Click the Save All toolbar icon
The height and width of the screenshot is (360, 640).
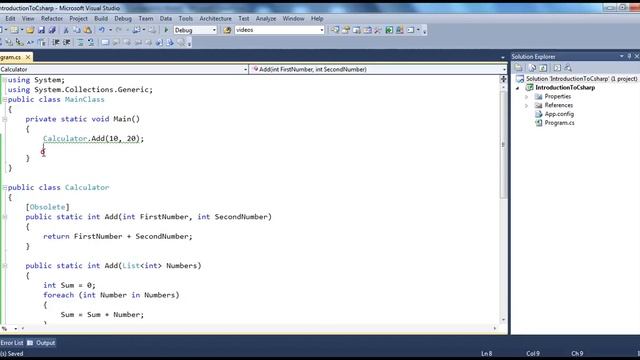[52, 30]
